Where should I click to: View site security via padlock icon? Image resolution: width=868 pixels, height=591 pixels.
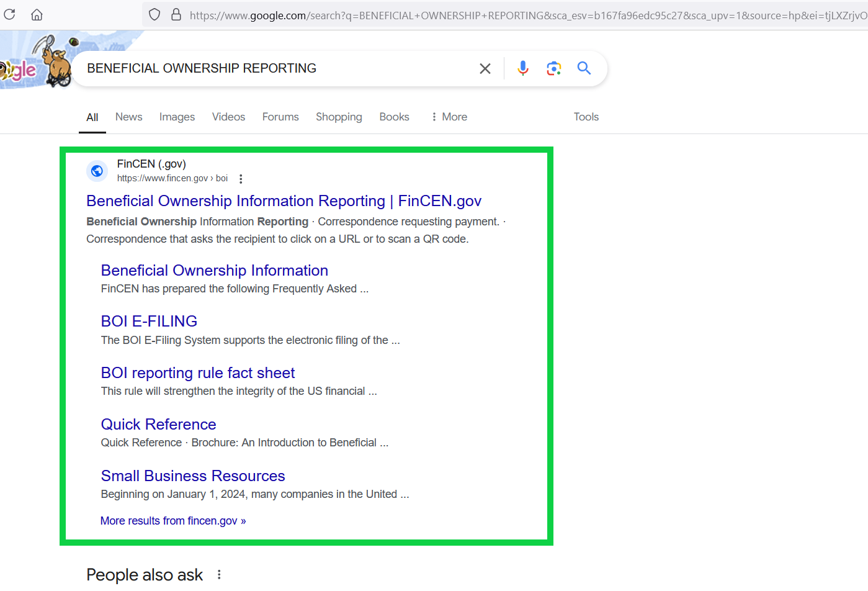176,14
